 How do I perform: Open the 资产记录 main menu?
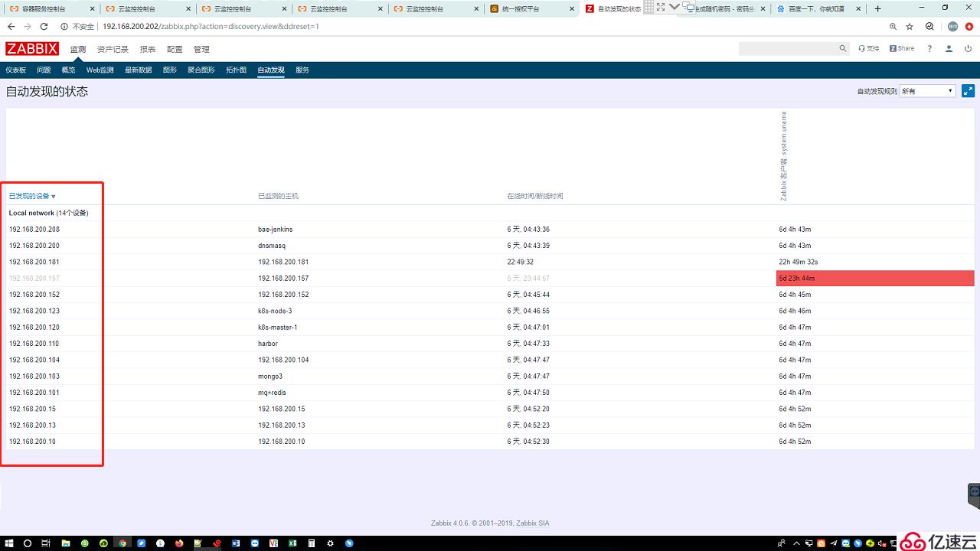[x=113, y=49]
